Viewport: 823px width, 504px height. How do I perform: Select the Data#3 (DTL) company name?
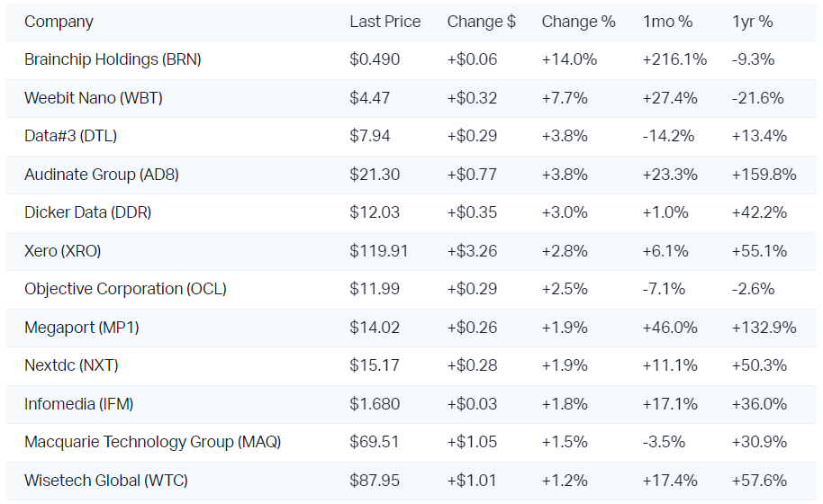(x=70, y=136)
